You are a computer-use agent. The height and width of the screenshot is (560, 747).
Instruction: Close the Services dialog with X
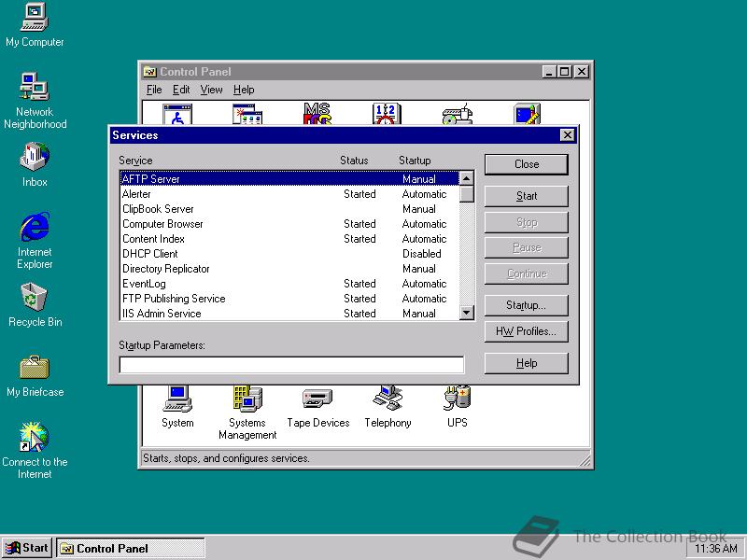568,135
